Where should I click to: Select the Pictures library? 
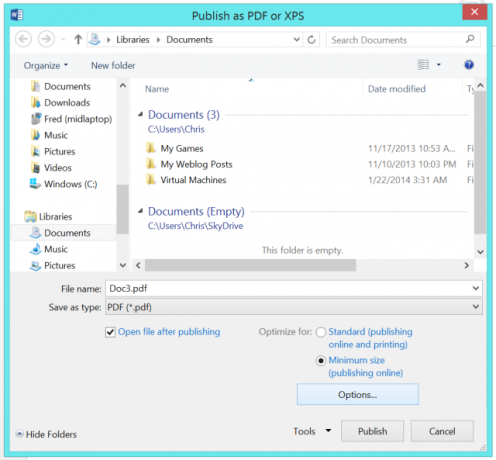click(60, 265)
